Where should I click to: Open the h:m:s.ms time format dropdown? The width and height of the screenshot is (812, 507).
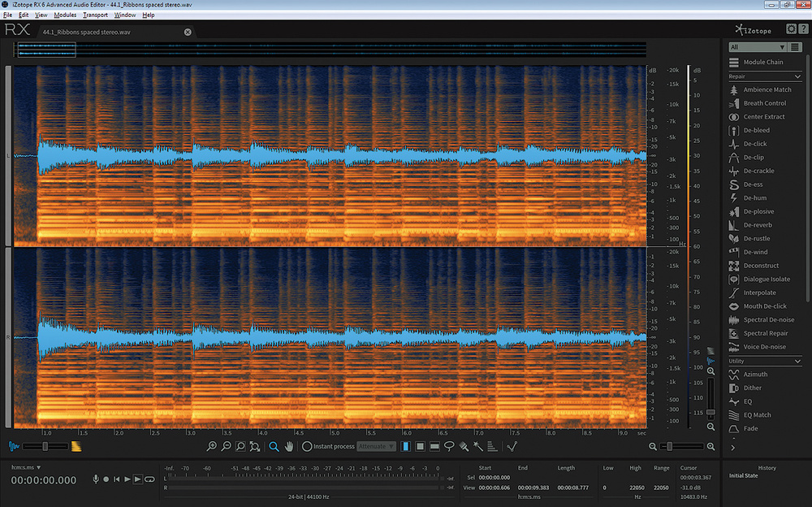tap(26, 467)
